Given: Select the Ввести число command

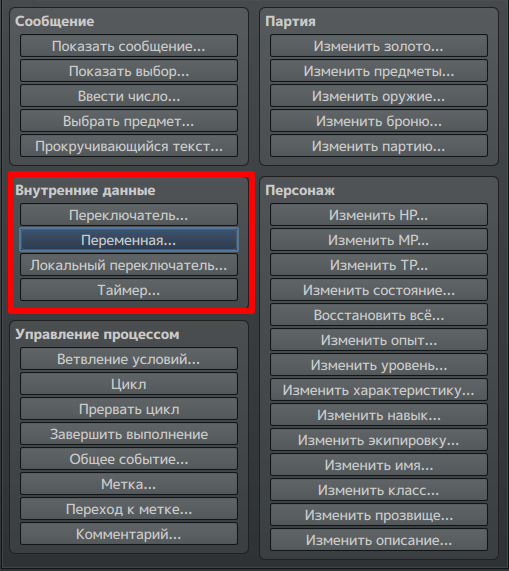Looking at the screenshot, I should [129, 96].
